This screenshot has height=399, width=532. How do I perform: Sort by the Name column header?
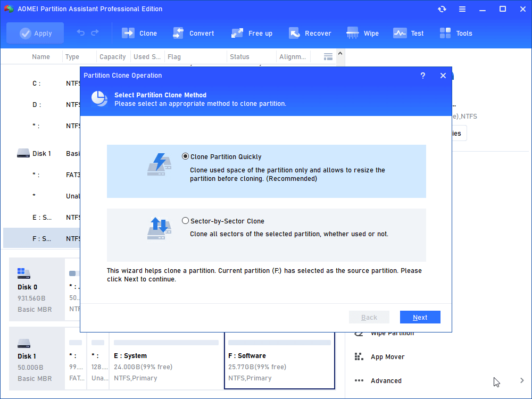[x=41, y=57]
